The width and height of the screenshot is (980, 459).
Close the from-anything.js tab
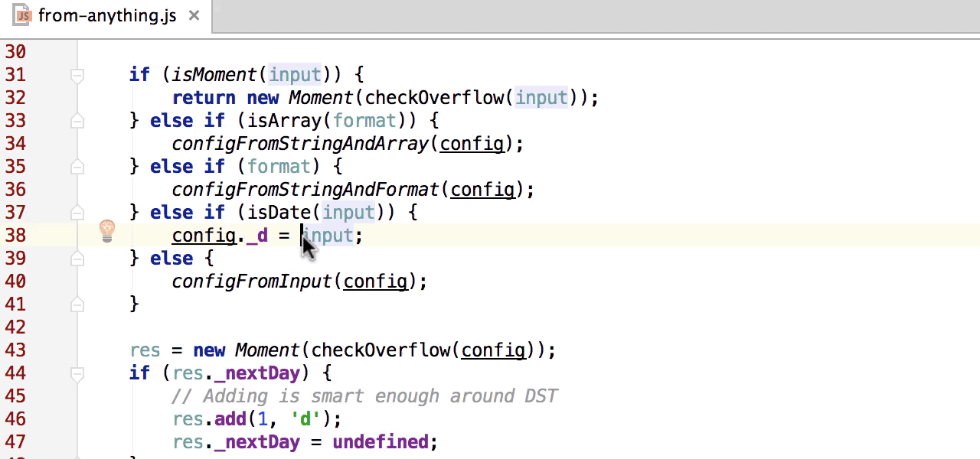tap(194, 15)
